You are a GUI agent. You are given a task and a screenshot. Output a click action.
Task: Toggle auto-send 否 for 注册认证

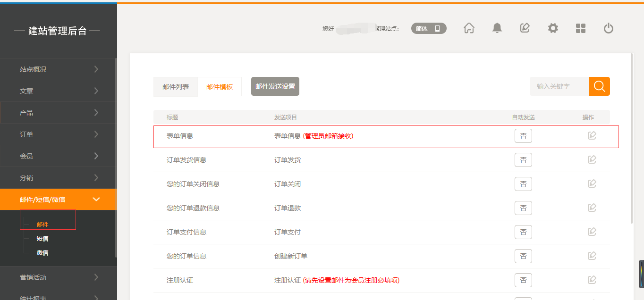[x=523, y=280]
